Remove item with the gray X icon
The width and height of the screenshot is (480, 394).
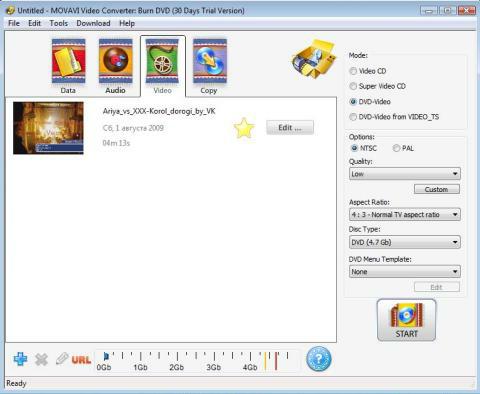click(x=41, y=359)
